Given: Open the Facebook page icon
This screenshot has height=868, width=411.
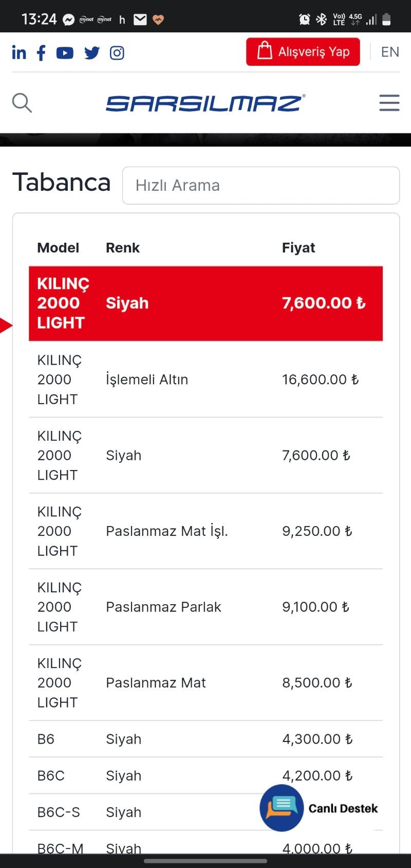Looking at the screenshot, I should pos(41,52).
